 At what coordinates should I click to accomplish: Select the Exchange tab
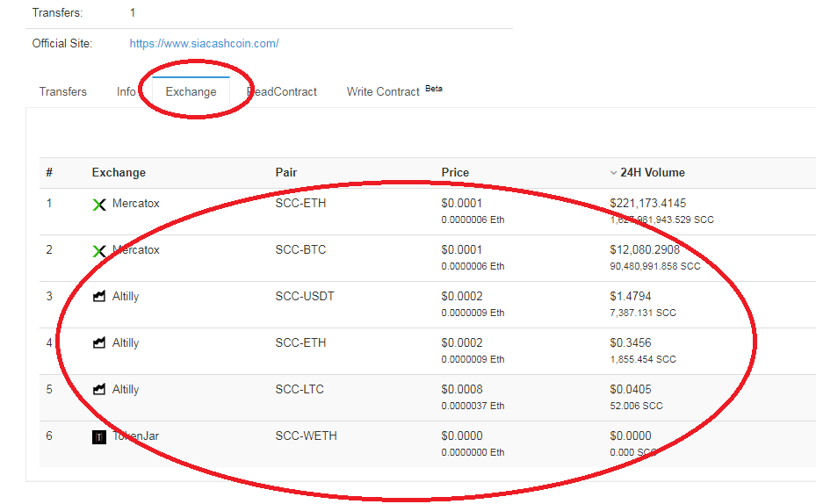[191, 92]
